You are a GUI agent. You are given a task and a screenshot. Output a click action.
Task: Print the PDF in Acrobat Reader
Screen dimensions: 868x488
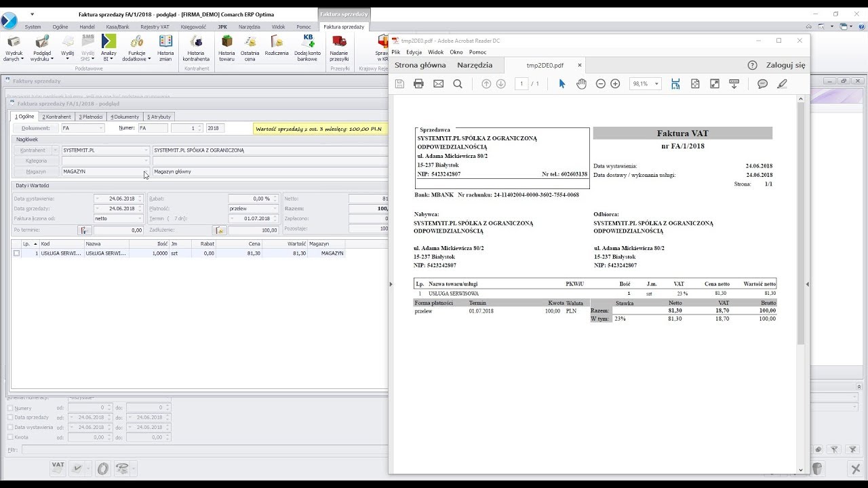[x=418, y=83]
